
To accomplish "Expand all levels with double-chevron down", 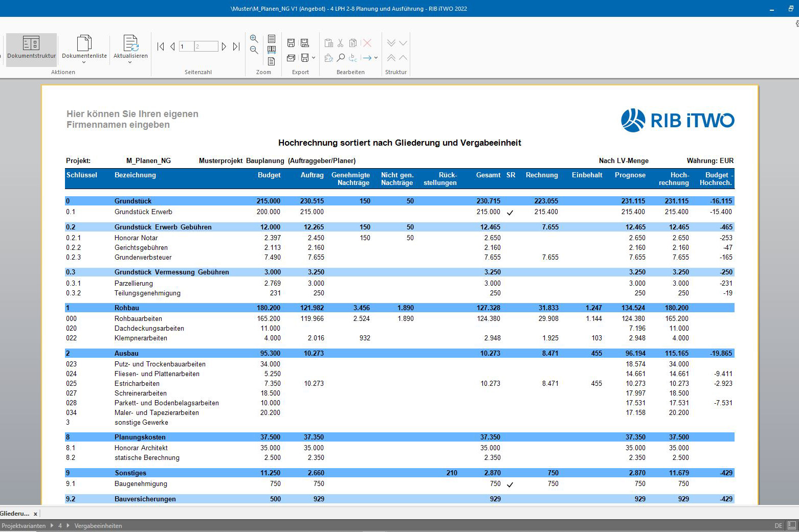I will click(x=391, y=43).
